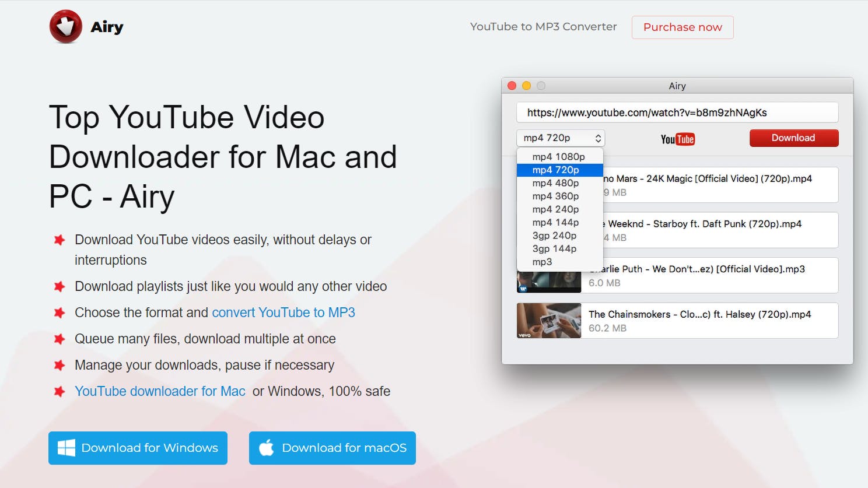Open the mp4 720p format dropdown
This screenshot has width=868, height=488.
[x=561, y=138]
